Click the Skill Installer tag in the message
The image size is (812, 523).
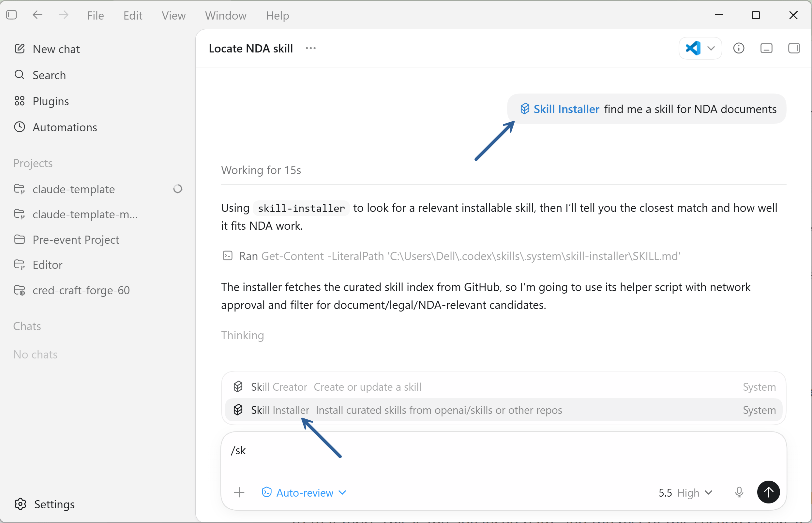(x=560, y=109)
